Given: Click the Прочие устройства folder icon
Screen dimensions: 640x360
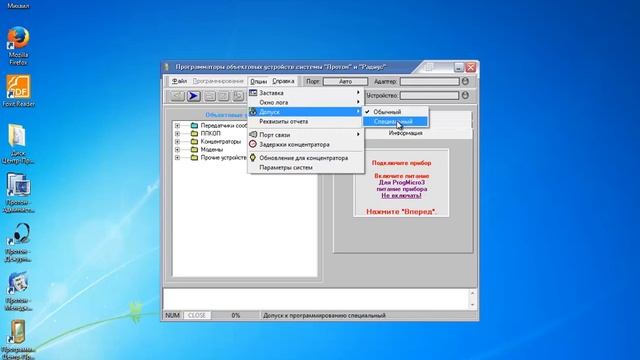Looking at the screenshot, I should (x=194, y=158).
